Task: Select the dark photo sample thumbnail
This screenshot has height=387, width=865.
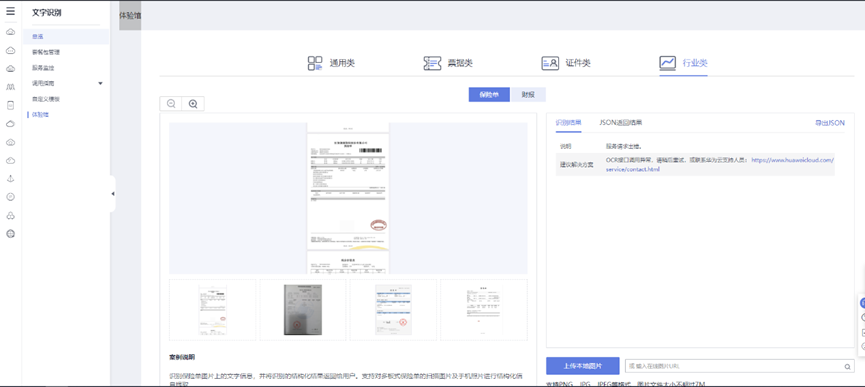Action: click(303, 310)
